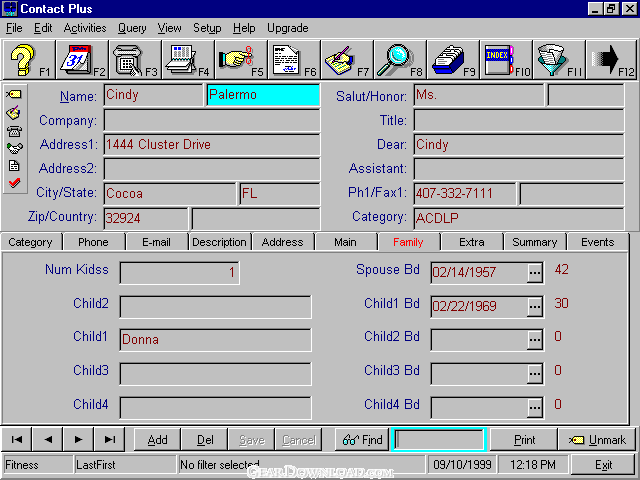Switch to the Summary tab
Image resolution: width=640 pixels, height=480 pixels.
534,242
